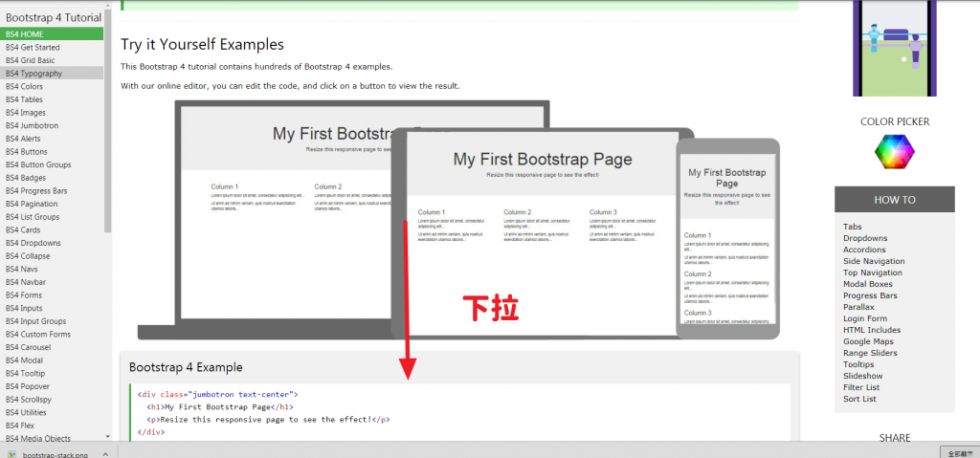This screenshot has height=458, width=980.
Task: Click the Bootstrap 4 Example heading
Action: tap(186, 367)
